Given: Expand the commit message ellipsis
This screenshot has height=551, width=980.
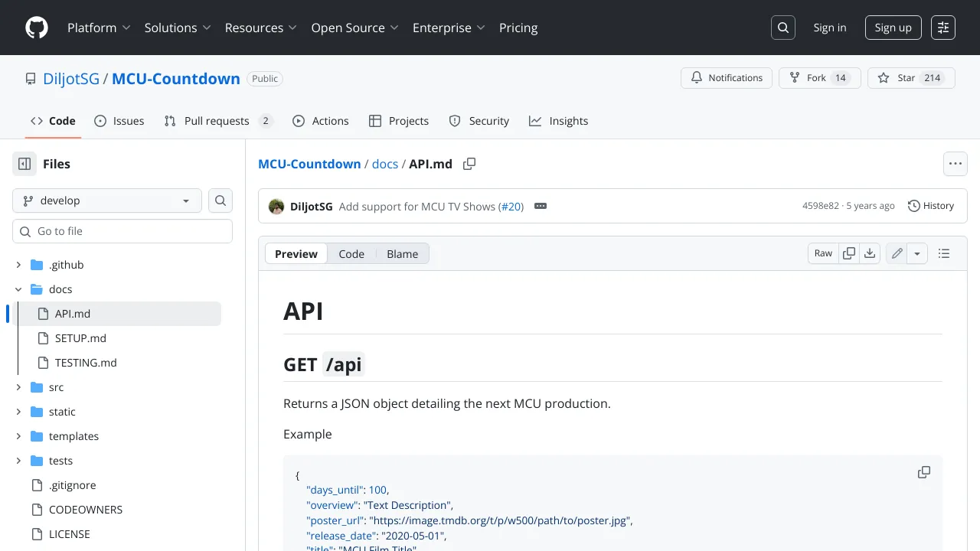Looking at the screenshot, I should coord(541,206).
